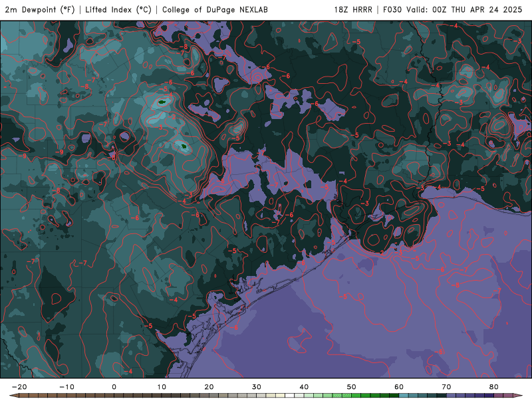Screen dimensions: 532x399
Task: Click the 40 tick label on the color scale
Action: tap(304, 387)
